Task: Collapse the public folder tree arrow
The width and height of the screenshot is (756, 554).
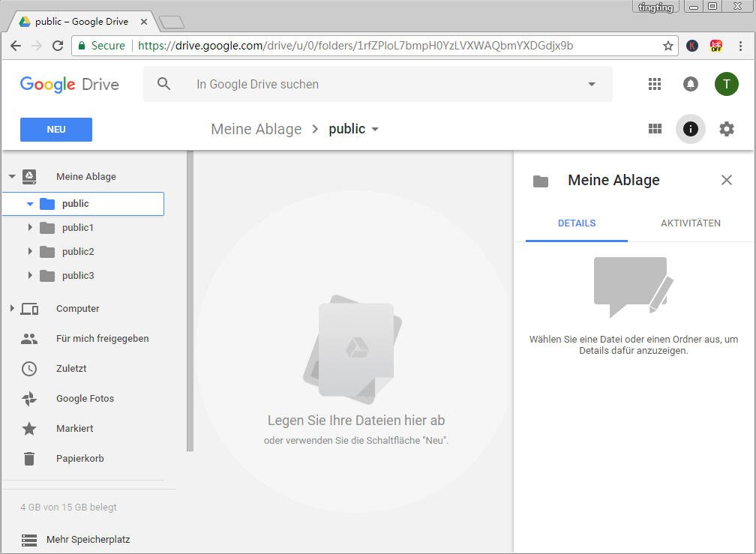Action: pyautogui.click(x=30, y=204)
